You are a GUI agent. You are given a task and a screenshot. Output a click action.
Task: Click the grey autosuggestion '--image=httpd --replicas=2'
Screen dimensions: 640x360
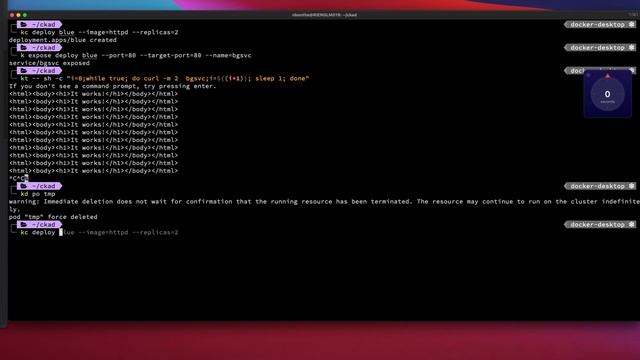point(128,233)
